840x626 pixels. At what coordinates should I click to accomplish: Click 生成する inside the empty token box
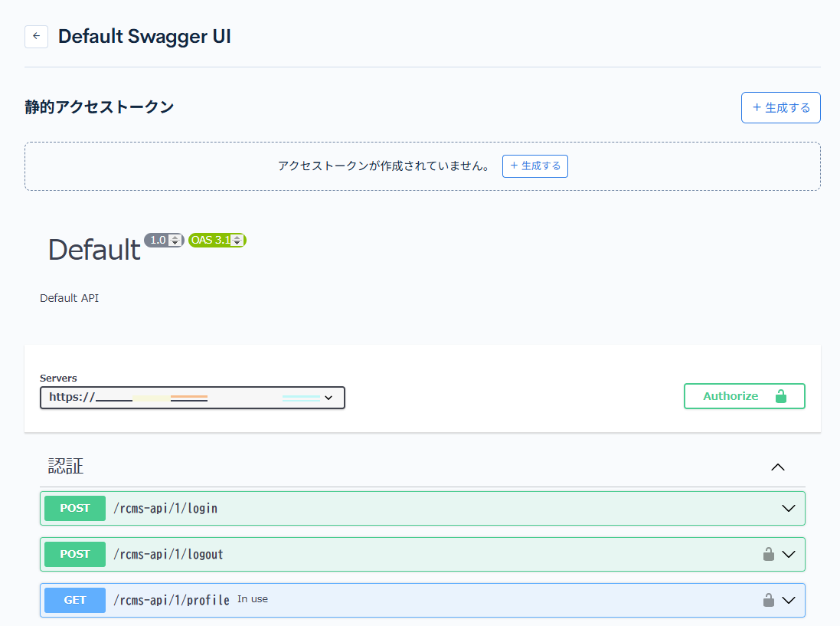tap(534, 166)
